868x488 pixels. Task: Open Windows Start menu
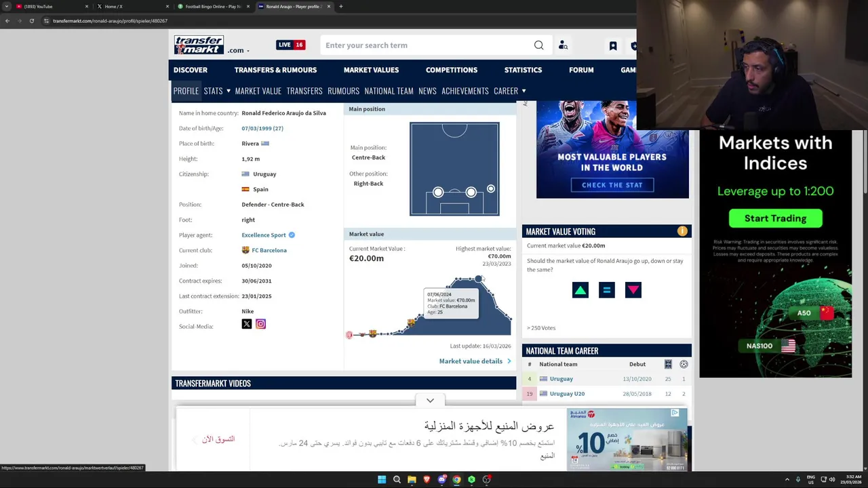pos(382,480)
